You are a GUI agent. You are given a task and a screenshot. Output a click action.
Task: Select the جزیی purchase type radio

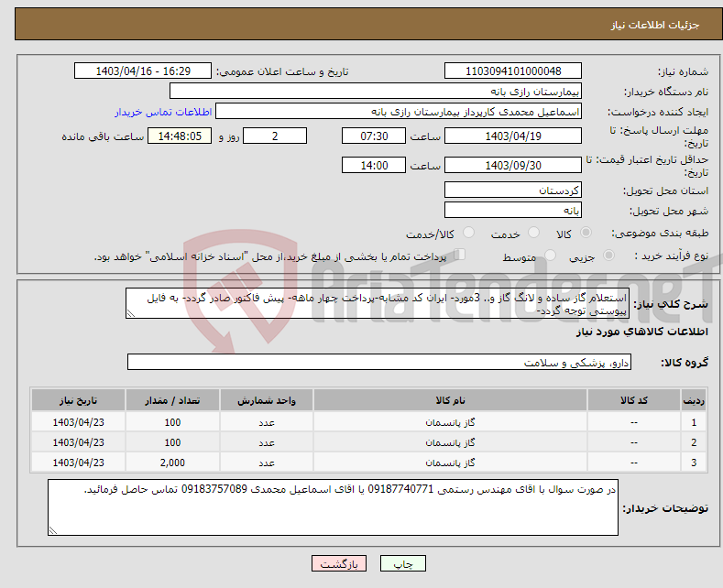pyautogui.click(x=608, y=255)
